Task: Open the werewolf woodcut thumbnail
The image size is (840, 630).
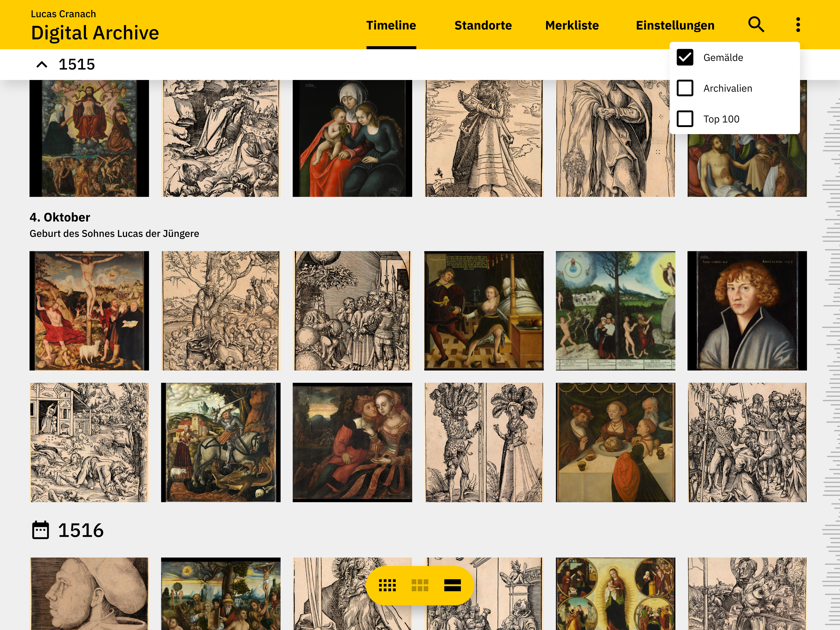Action: (89, 442)
